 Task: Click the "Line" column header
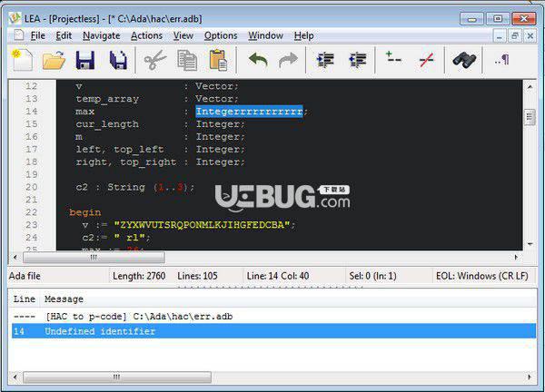coord(24,299)
